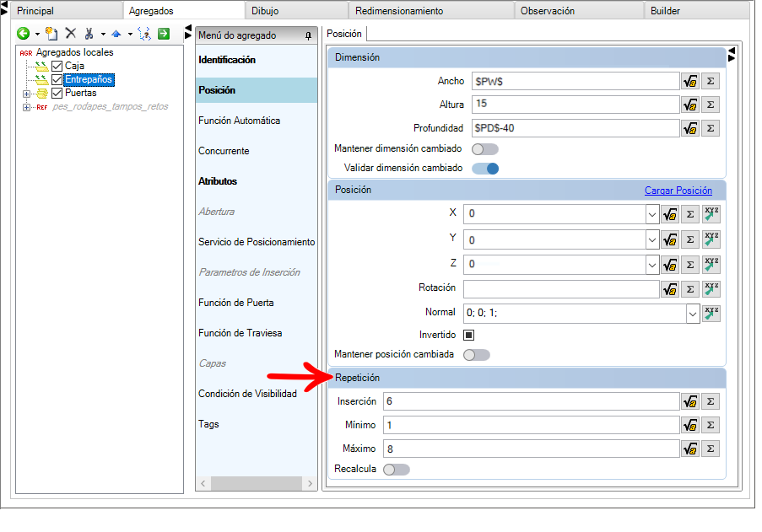Click XYZ picker icon in Z row
This screenshot has height=532, width=762.
coord(711,265)
